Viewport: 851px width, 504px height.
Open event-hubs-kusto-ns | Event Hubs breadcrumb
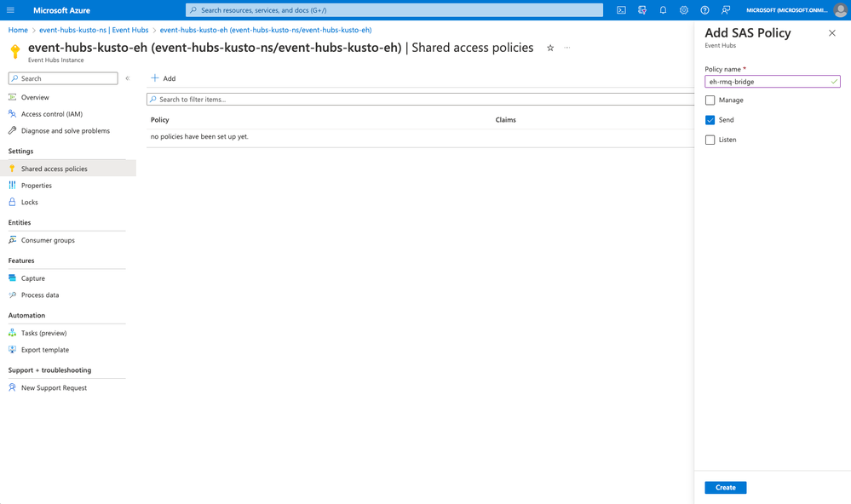click(94, 30)
